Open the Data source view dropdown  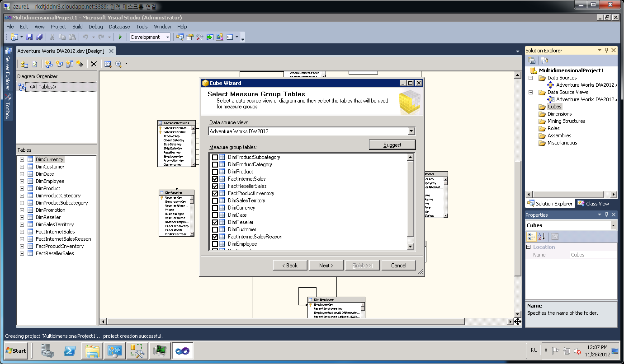pyautogui.click(x=411, y=131)
